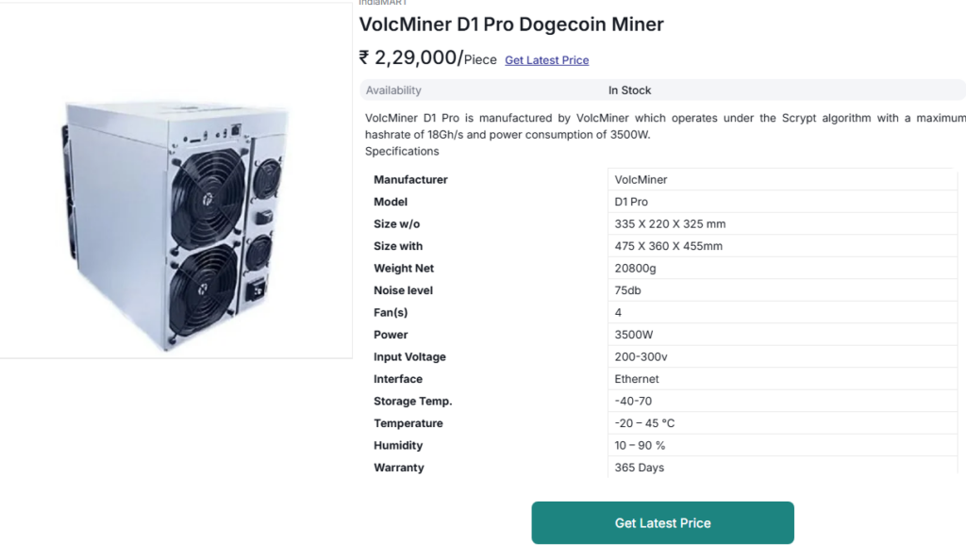Click the IndiaMART logo
Viewport: 966px width, 560px height.
[380, 3]
